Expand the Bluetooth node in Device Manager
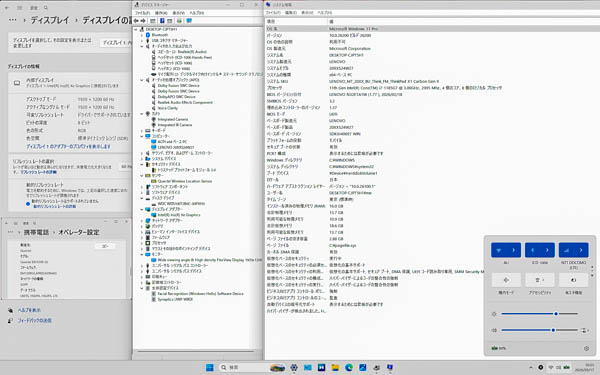The height and width of the screenshot is (375, 600). click(x=142, y=35)
